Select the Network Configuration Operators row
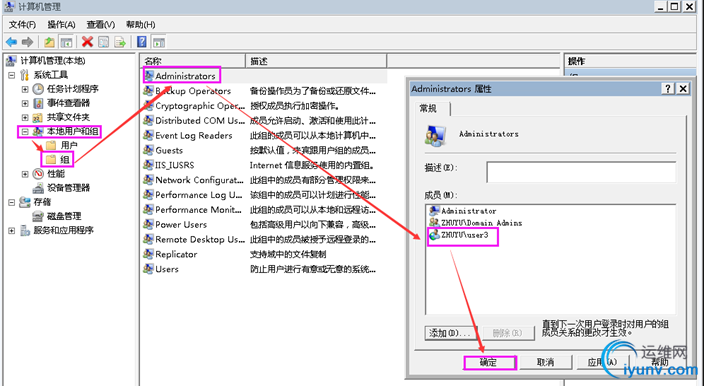 click(264, 180)
